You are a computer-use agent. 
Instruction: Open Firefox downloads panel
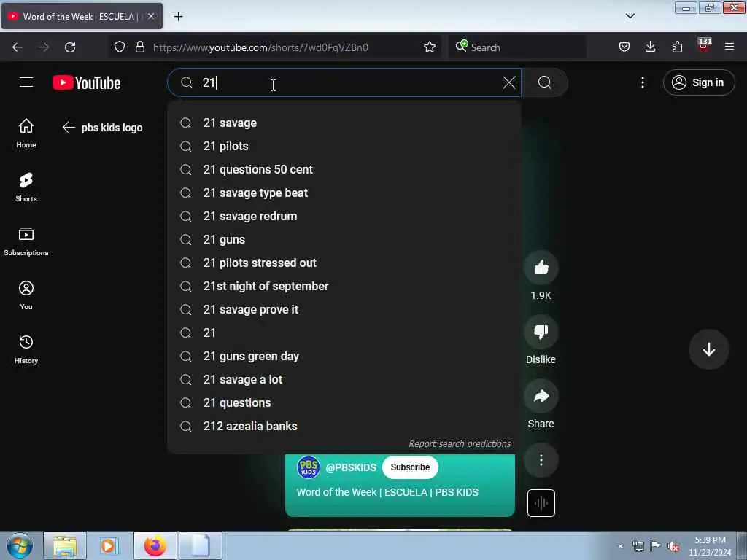[x=650, y=47]
